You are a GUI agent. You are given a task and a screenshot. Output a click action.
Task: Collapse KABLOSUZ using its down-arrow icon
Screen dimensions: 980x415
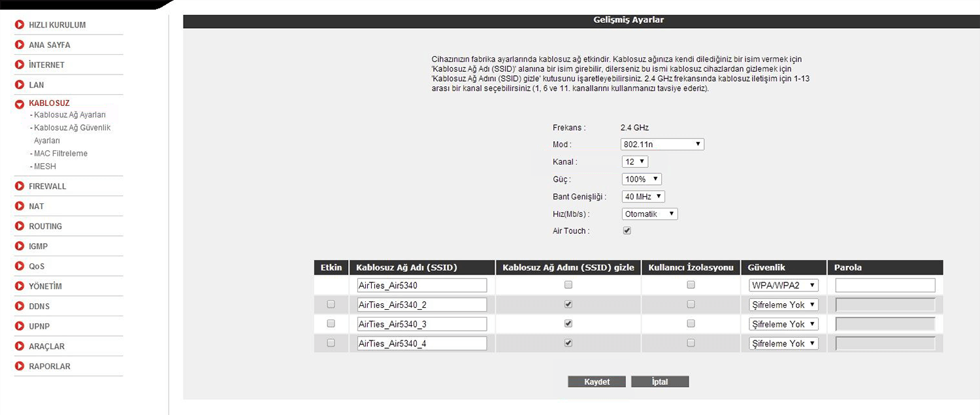pos(20,104)
